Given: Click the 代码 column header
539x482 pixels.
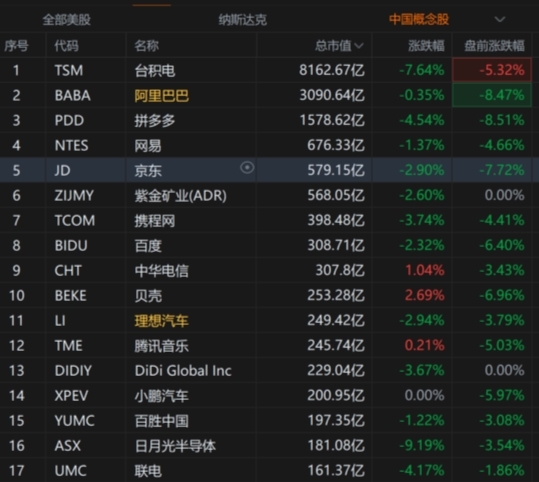Looking at the screenshot, I should (x=66, y=46).
